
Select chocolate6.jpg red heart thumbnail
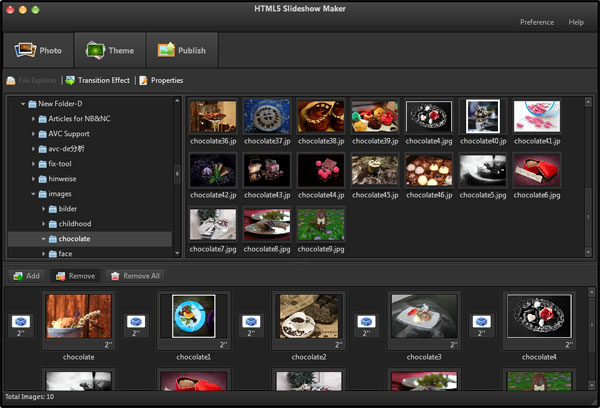tap(537, 170)
